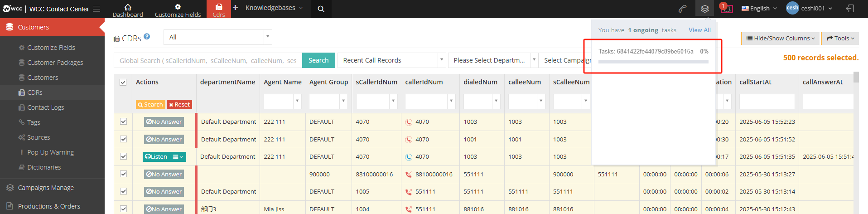Viewport: 868px width, 214px height.
Task: Uncheck row with callStartAt 15:52:23
Action: 123,122
